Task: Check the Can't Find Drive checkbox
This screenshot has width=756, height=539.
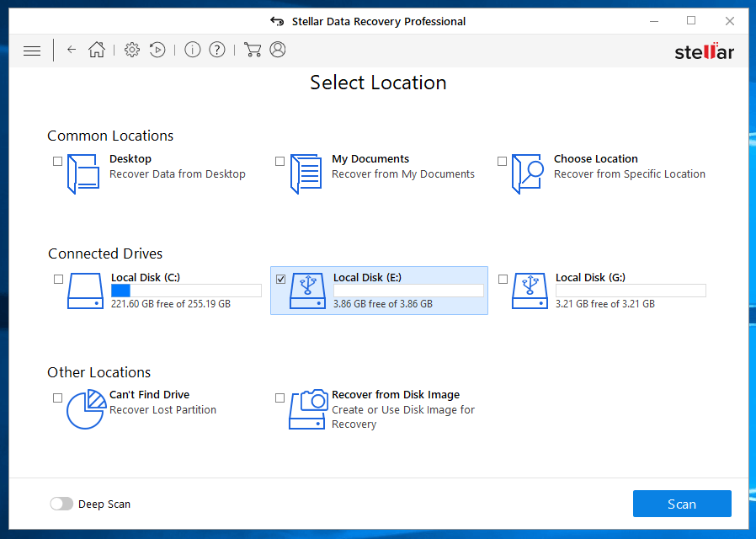Action: click(x=57, y=398)
